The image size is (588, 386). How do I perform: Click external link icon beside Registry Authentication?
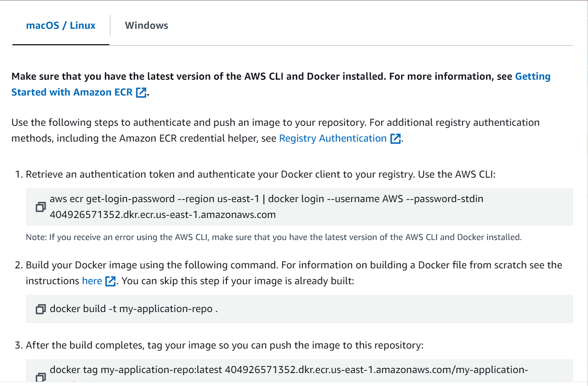(396, 139)
